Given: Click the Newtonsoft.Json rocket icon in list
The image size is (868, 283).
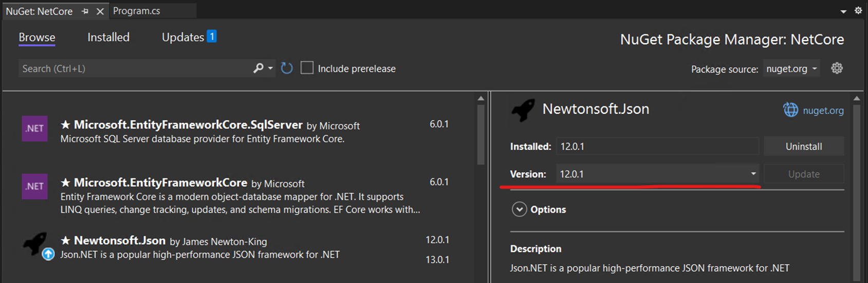Looking at the screenshot, I should tap(35, 243).
